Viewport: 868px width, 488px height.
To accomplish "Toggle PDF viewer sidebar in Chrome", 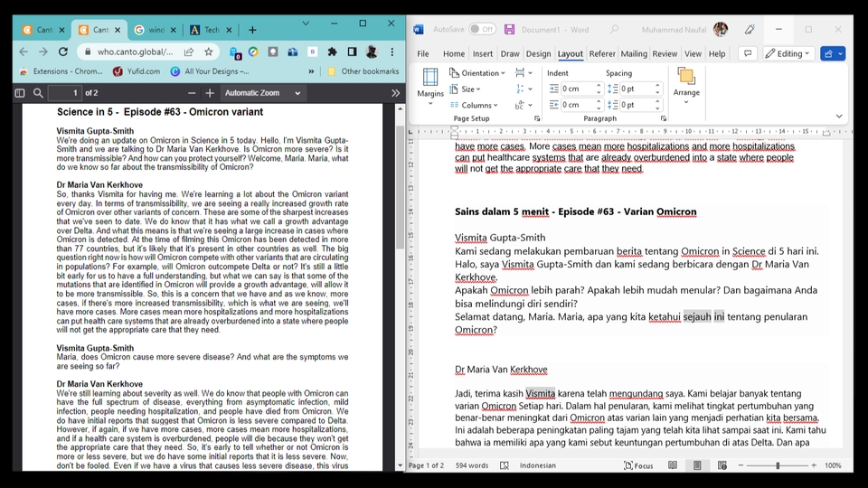I will [x=20, y=93].
